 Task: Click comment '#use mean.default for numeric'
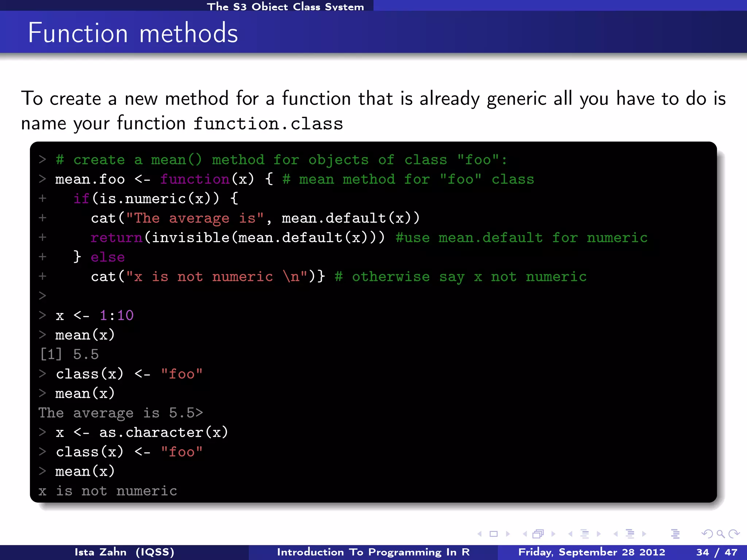click(x=522, y=238)
